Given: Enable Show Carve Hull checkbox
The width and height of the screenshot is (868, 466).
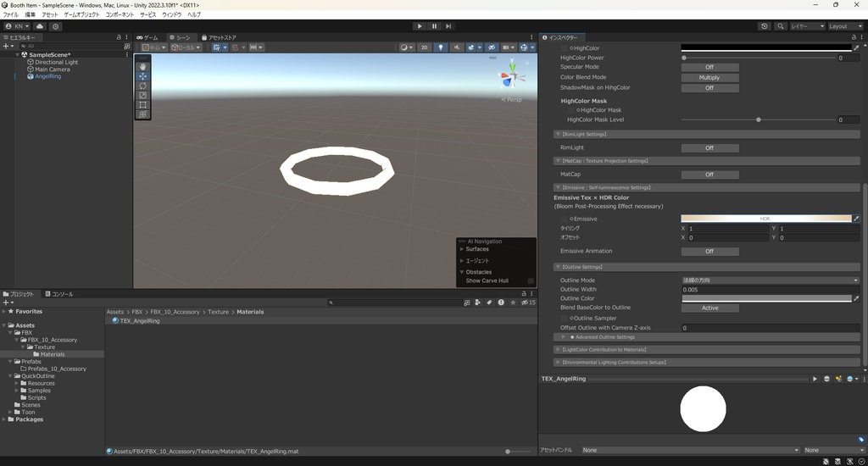Looking at the screenshot, I should pos(531,281).
